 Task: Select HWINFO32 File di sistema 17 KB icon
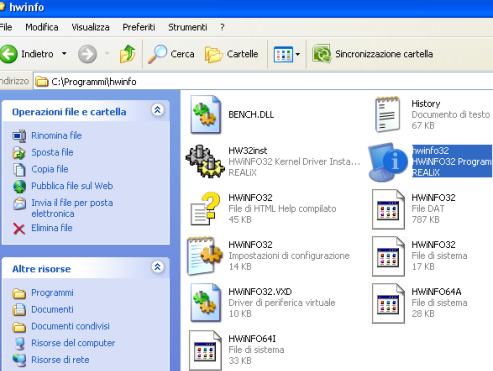389,256
